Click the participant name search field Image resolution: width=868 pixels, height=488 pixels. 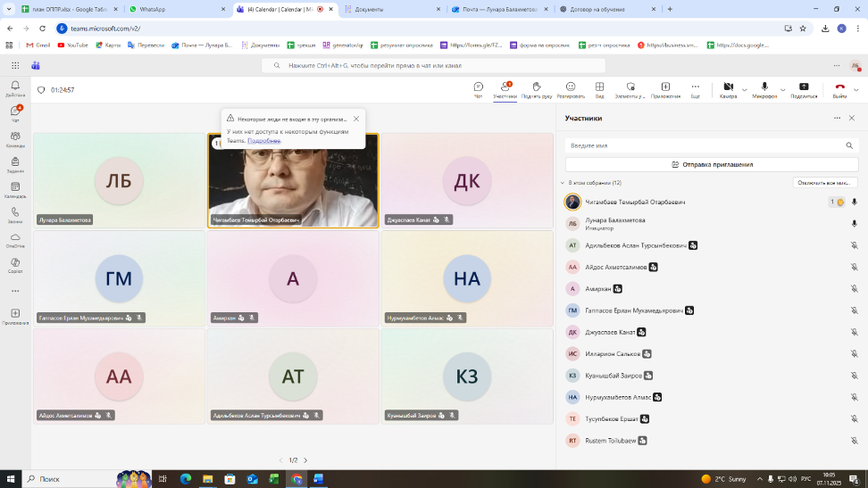[705, 145]
